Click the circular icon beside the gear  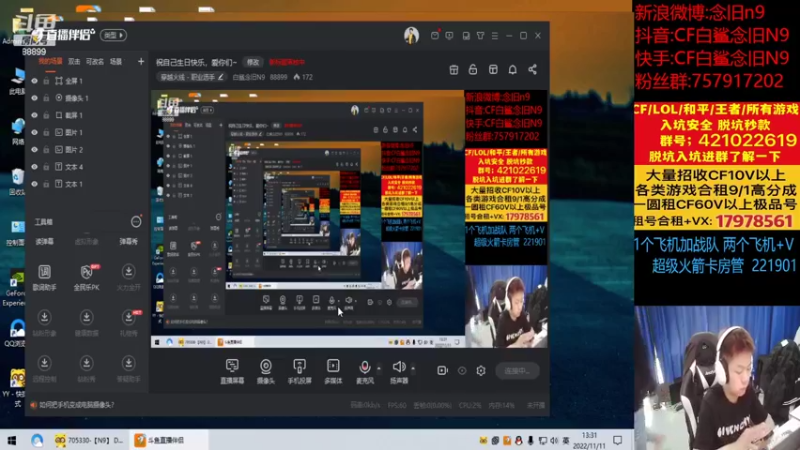click(462, 370)
